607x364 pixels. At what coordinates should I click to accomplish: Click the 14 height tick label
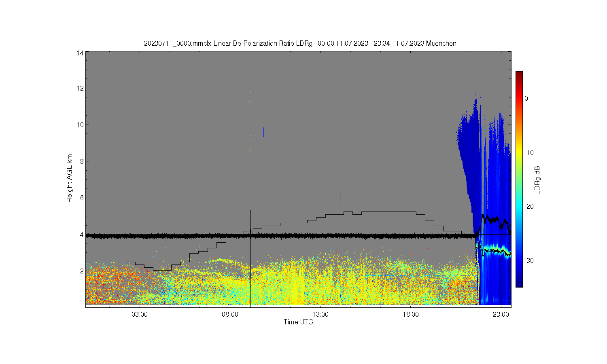[x=80, y=53]
